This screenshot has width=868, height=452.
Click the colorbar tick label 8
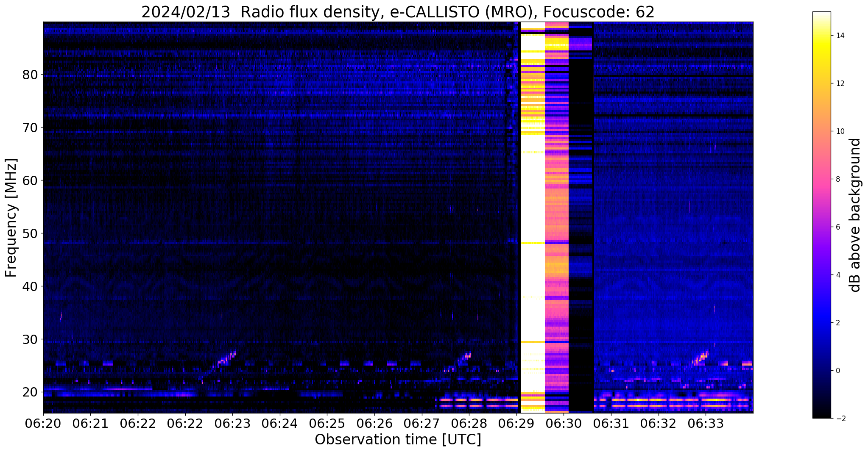(837, 179)
